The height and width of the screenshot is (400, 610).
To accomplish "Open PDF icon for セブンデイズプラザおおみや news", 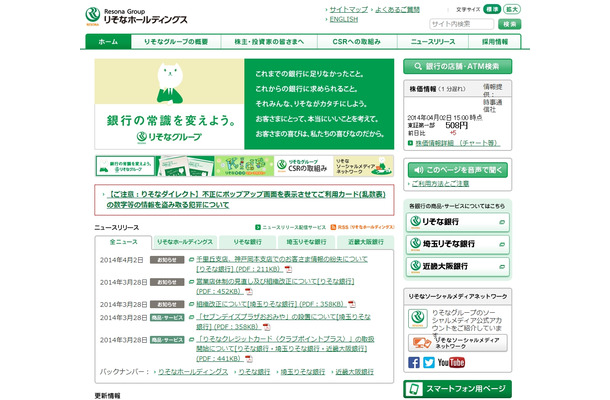I will pos(266,327).
